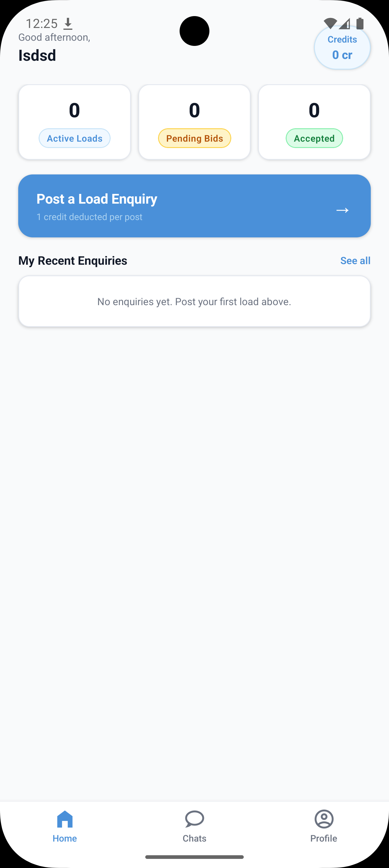This screenshot has width=389, height=868.
Task: Follow the See all link
Action: [355, 260]
